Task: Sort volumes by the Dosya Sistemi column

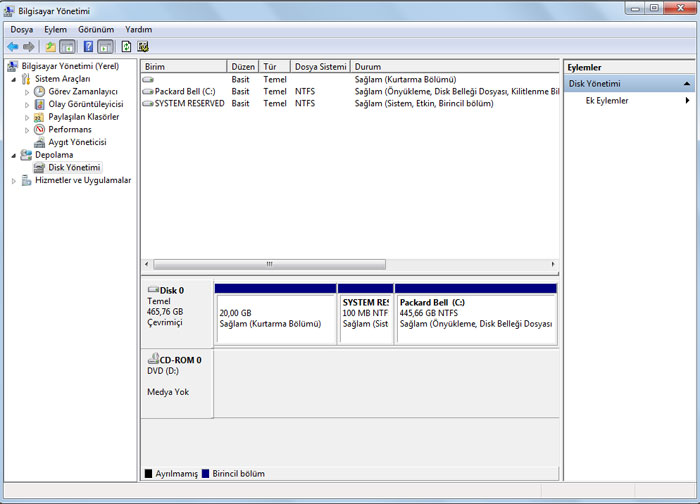Action: [x=319, y=67]
